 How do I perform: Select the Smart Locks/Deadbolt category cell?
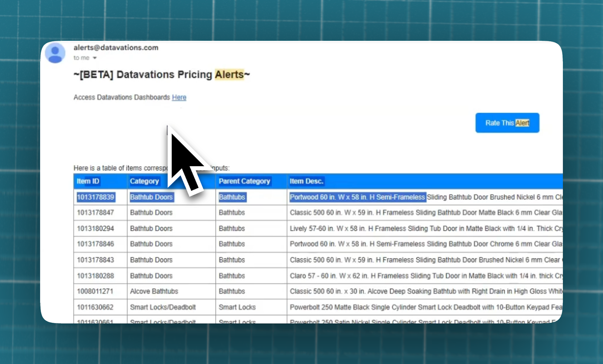163,307
